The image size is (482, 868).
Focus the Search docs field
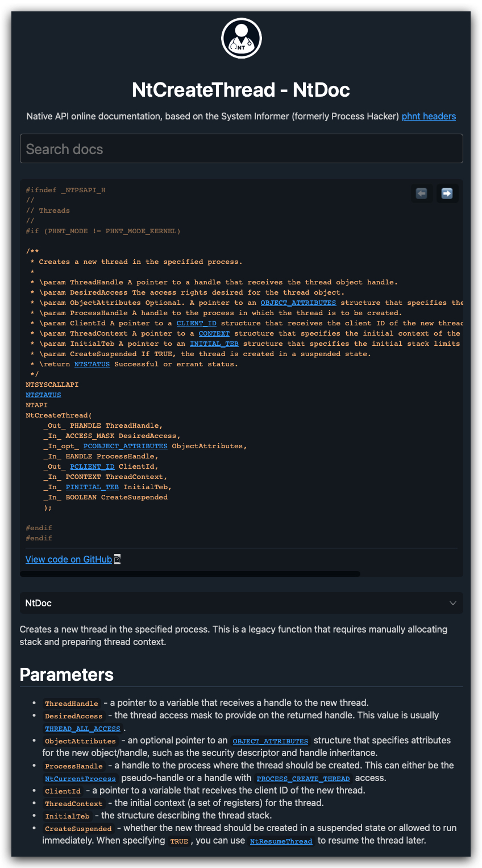click(x=241, y=148)
